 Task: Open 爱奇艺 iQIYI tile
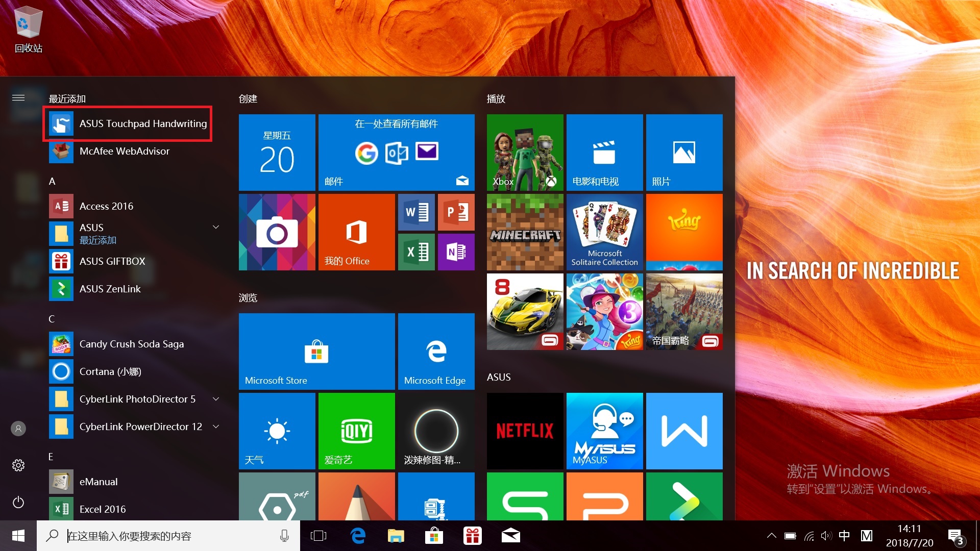coord(357,431)
